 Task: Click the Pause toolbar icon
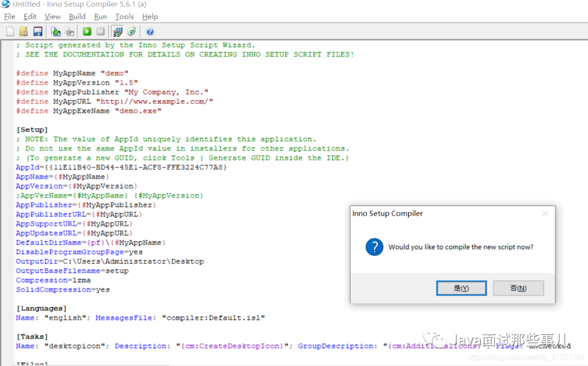point(101,32)
